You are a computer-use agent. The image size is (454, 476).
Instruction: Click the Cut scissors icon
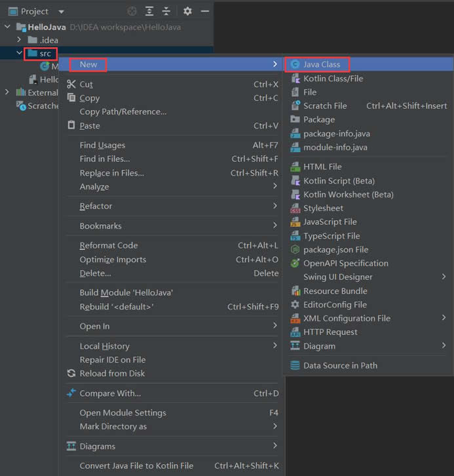(x=71, y=84)
